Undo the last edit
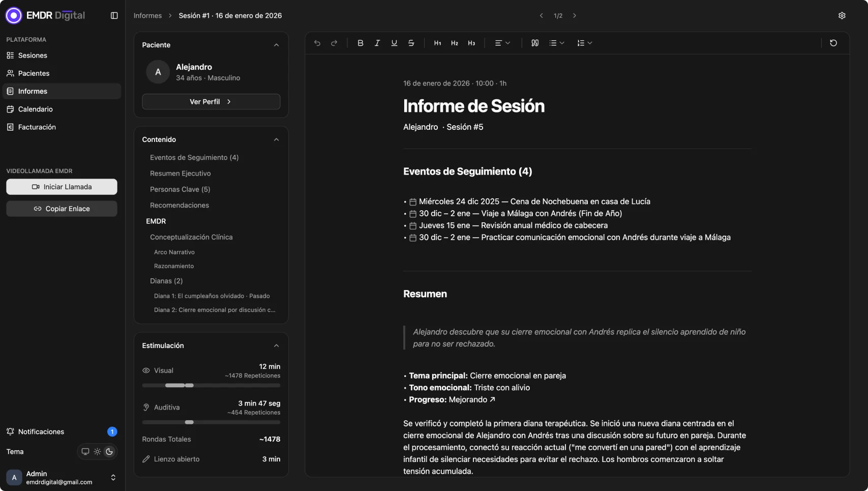This screenshot has height=491, width=868. coord(317,43)
